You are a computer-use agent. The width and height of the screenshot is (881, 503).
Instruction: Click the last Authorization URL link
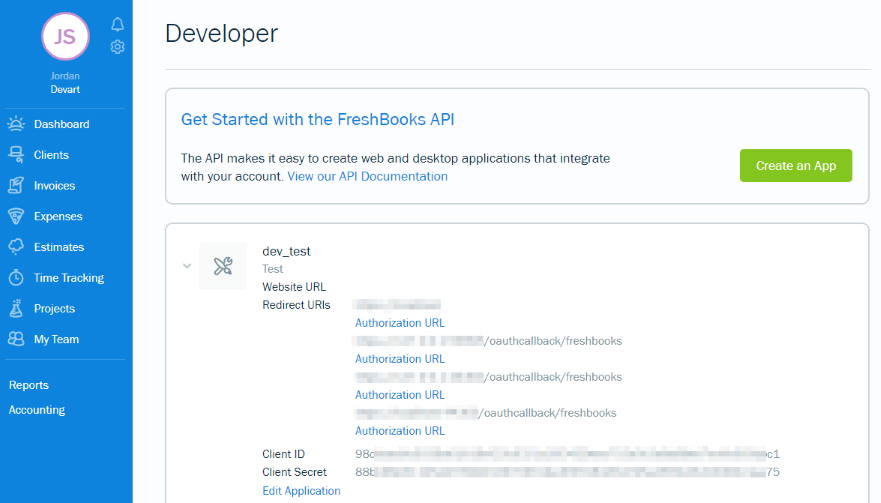click(x=399, y=431)
